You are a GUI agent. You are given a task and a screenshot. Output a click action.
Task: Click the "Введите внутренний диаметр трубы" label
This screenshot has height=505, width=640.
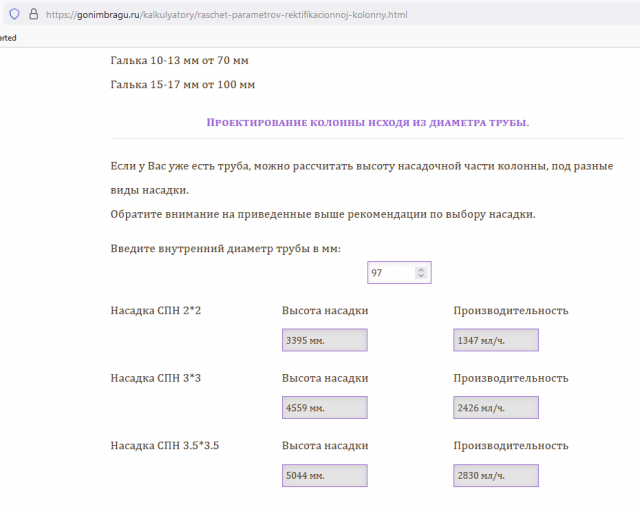click(x=226, y=248)
